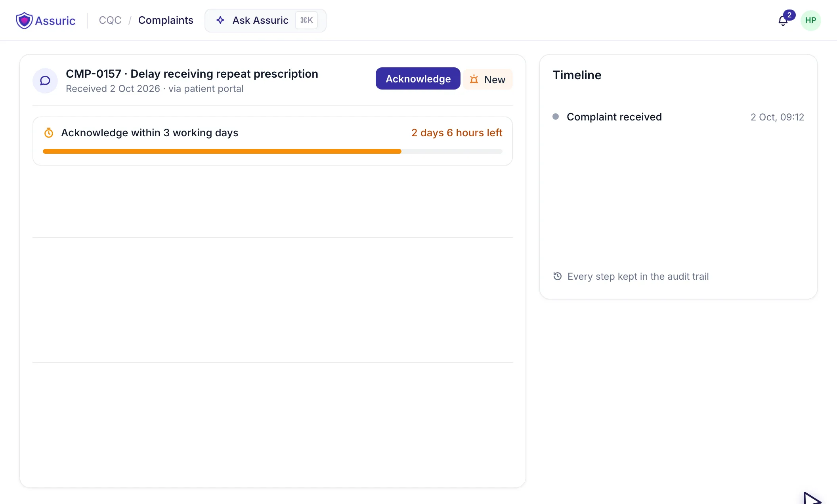Open the notifications bell
Viewport: 837px width, 504px height.
[x=783, y=21]
